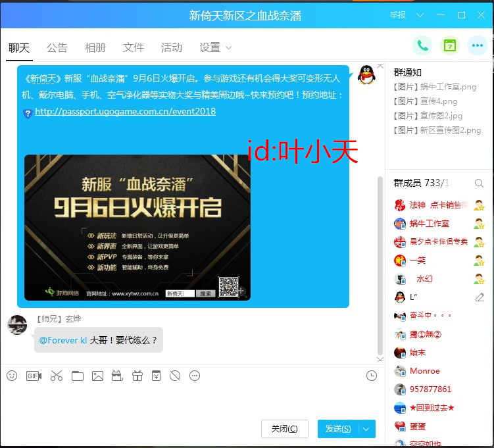This screenshot has height=448, width=494.
Task: Select the scissors screenshot tool
Action: pyautogui.click(x=56, y=376)
